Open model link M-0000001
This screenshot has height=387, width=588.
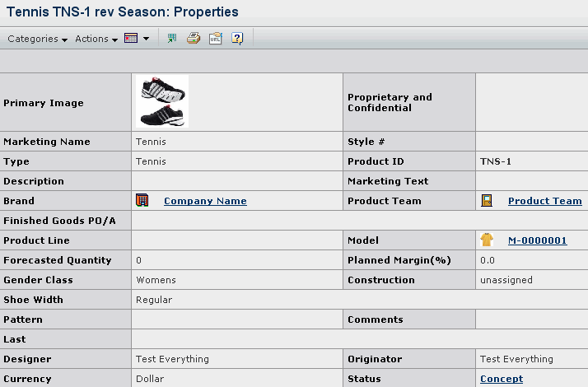pyautogui.click(x=538, y=240)
